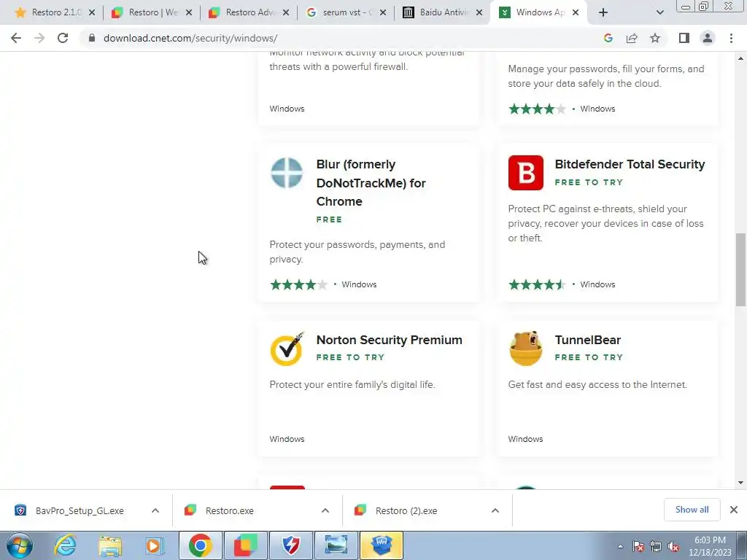The height and width of the screenshot is (560, 747).
Task: Click the muted volume tray icon
Action: coord(673,547)
